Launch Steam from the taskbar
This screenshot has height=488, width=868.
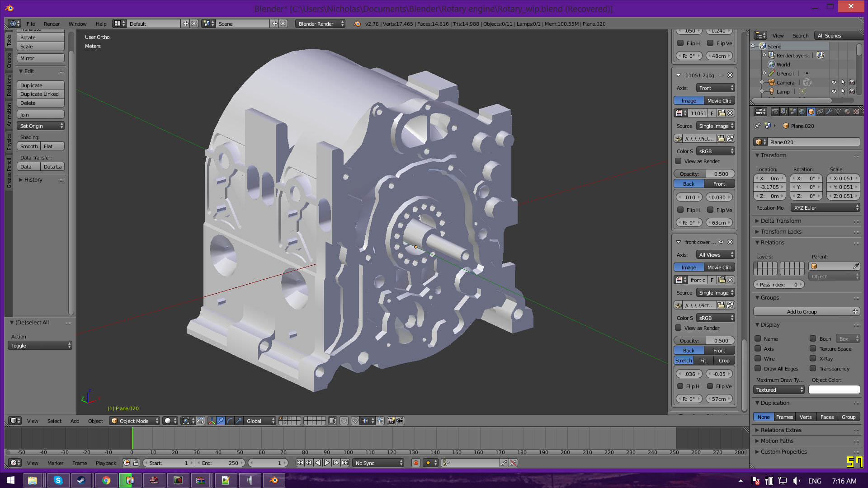[81, 480]
